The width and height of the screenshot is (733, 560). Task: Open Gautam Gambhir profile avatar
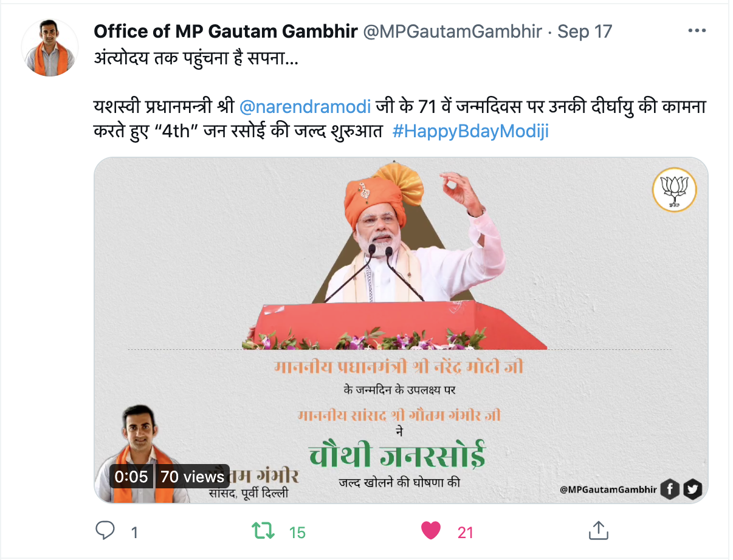coord(48,47)
